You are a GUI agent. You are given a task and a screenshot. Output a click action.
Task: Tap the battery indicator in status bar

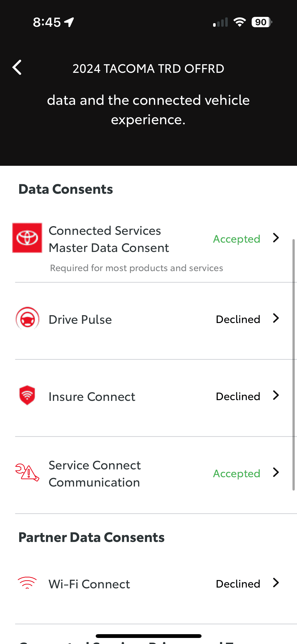click(x=261, y=22)
